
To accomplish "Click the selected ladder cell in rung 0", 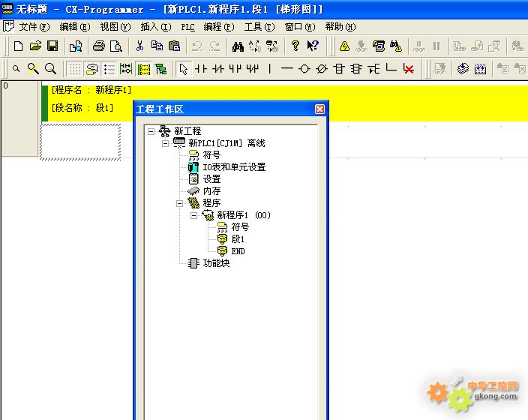I will click(80, 142).
